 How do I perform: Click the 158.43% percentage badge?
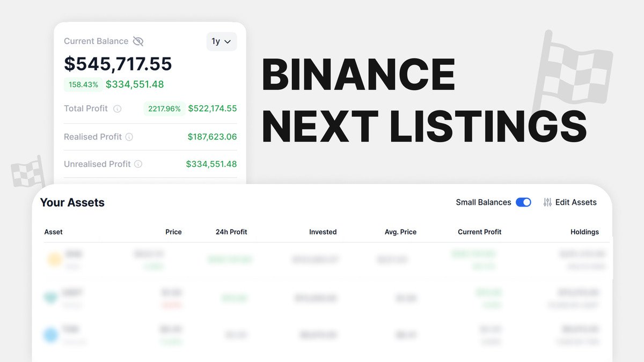point(83,84)
